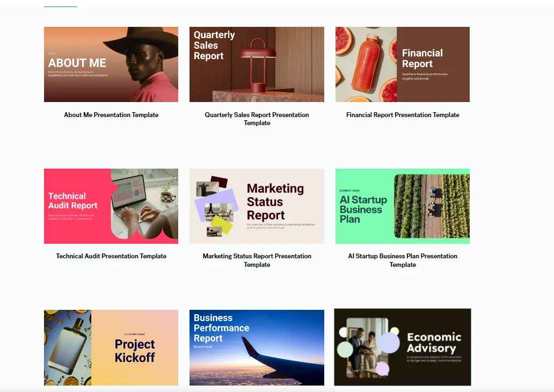Open the About Me template thumbnail

click(111, 64)
